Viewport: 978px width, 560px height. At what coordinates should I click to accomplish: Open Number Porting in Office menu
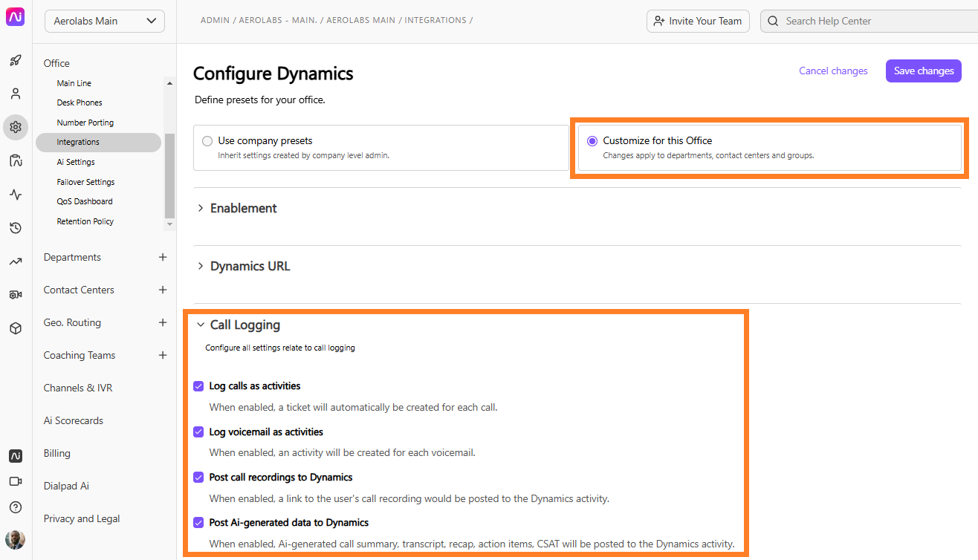tap(85, 123)
